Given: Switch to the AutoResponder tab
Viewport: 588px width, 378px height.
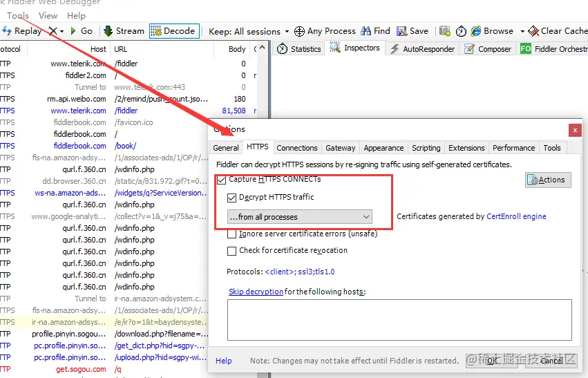Looking at the screenshot, I should (x=422, y=49).
